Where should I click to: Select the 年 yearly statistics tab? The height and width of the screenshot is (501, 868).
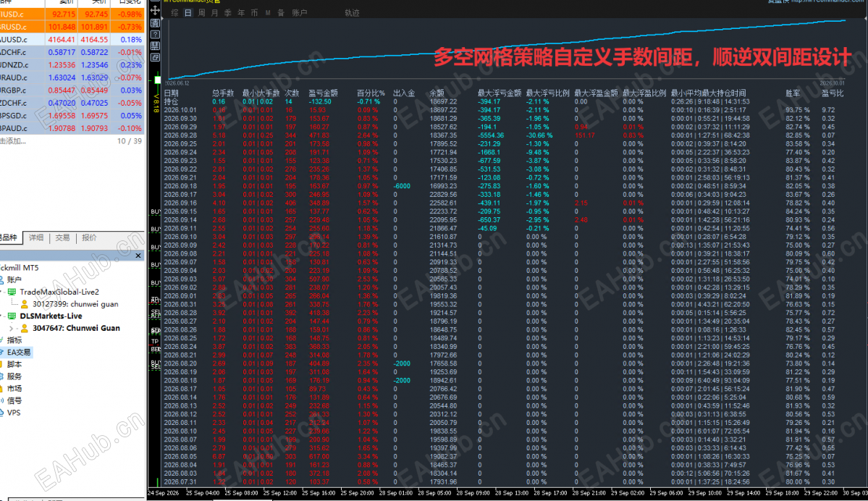click(x=241, y=13)
